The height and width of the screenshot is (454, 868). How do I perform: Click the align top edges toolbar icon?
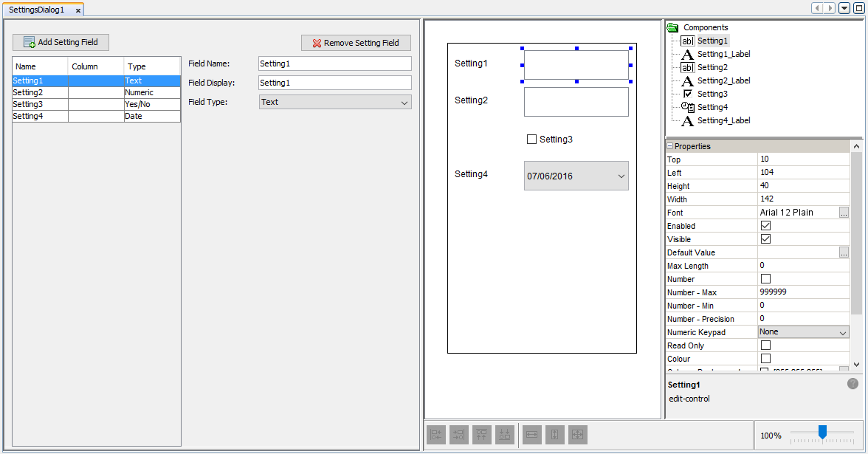482,436
